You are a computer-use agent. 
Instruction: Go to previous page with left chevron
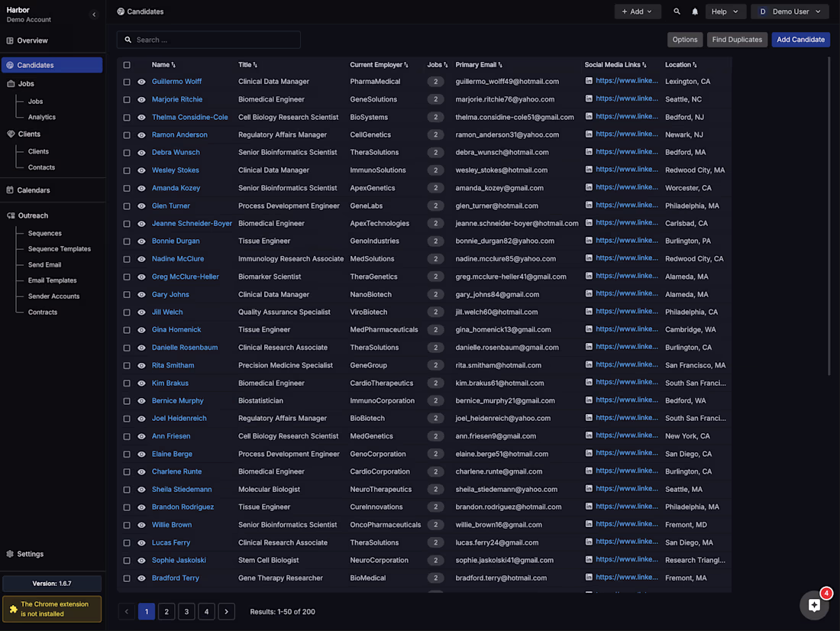pyautogui.click(x=127, y=611)
